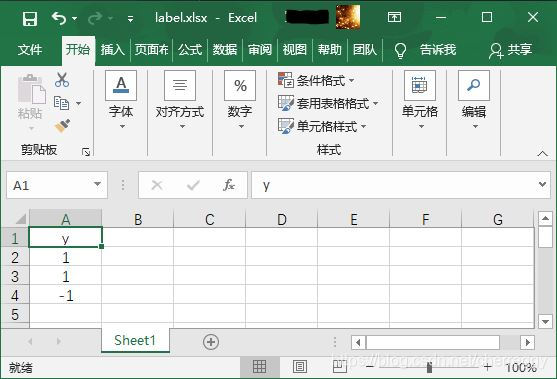
Task: Open the 页面布局 ribbon tab
Action: click(151, 49)
